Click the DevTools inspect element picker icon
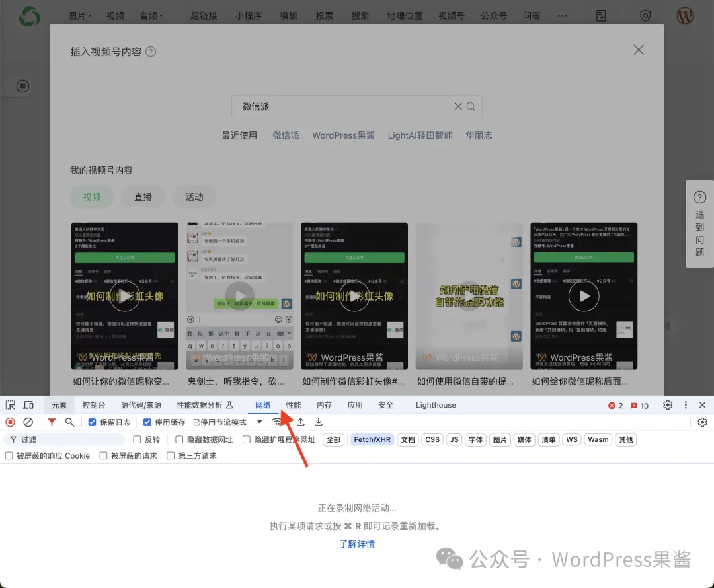The width and height of the screenshot is (714, 588). point(10,405)
